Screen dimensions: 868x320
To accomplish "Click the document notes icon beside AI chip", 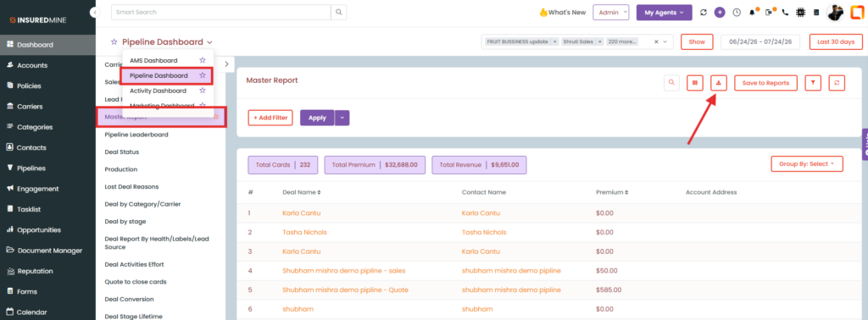I will [x=816, y=12].
